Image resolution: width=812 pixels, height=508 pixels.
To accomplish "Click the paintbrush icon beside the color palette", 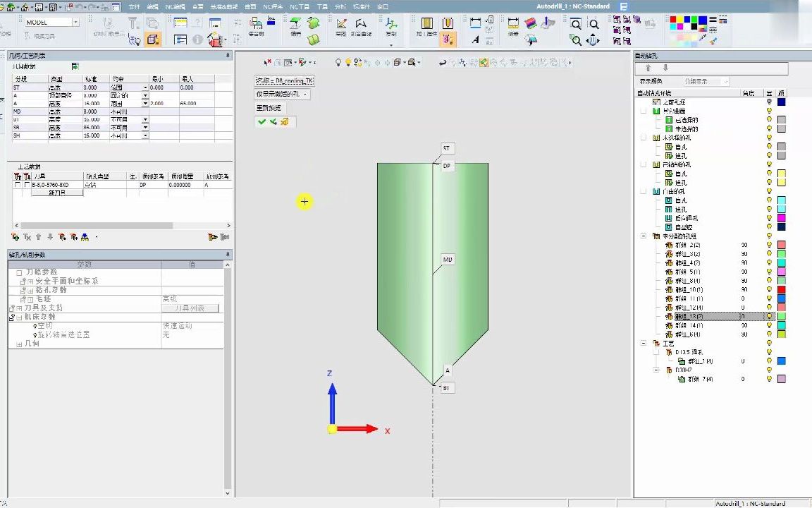I will point(713,40).
